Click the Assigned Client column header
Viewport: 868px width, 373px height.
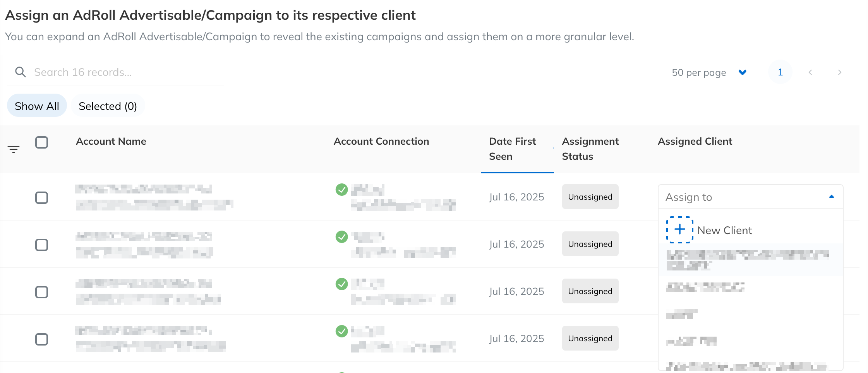pyautogui.click(x=695, y=141)
